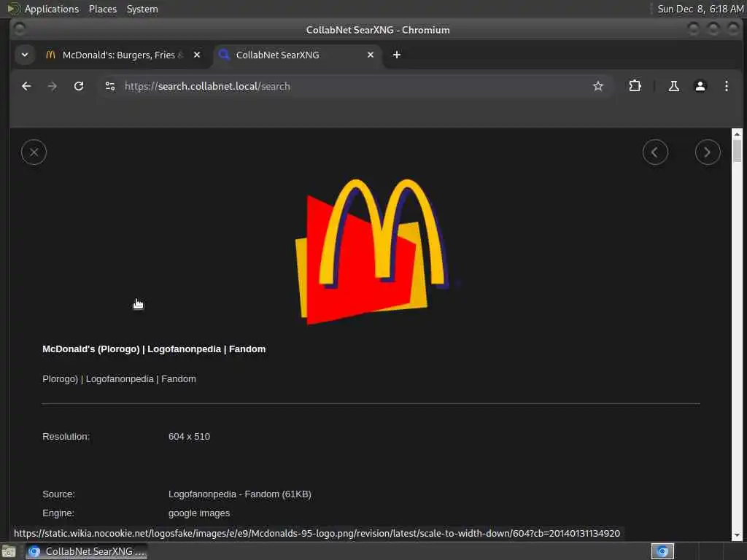Image resolution: width=747 pixels, height=560 pixels.
Task: Open the Extensions puzzle icon
Action: (x=635, y=86)
